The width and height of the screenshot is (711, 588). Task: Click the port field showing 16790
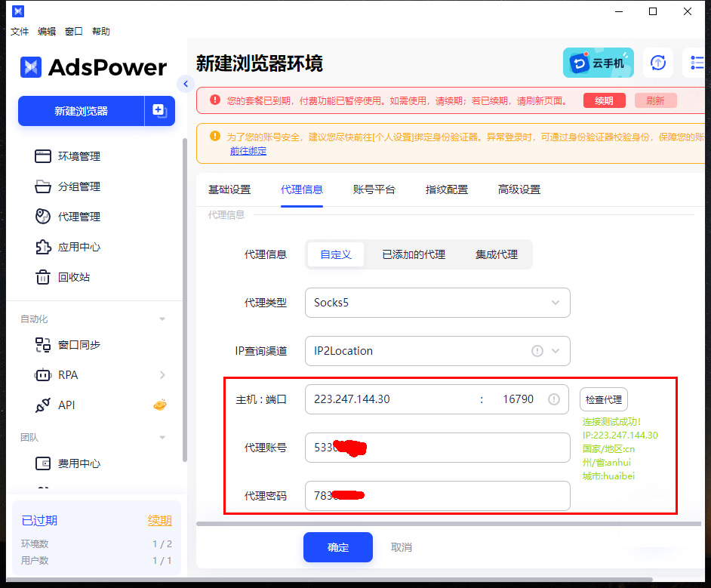(519, 399)
